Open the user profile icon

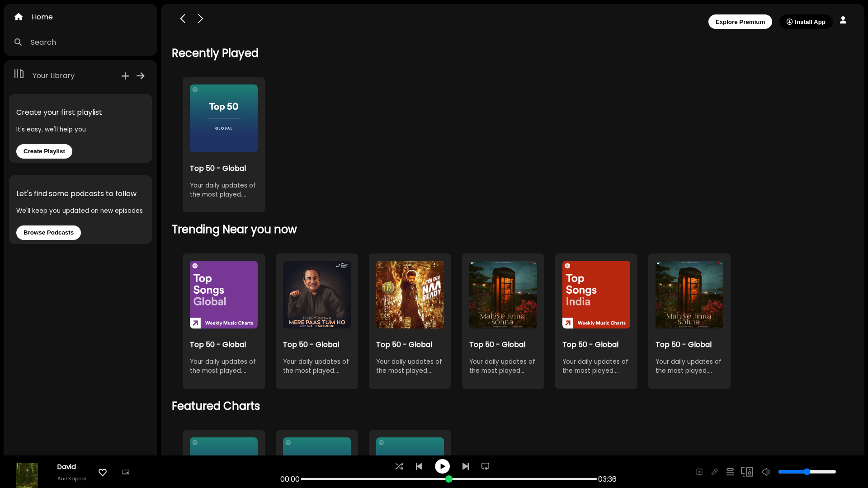(x=843, y=20)
